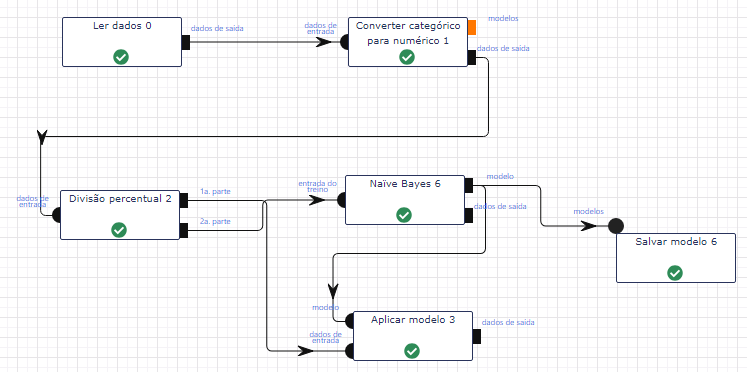Click entrada do treino port of Naïve Bayes
The width and height of the screenshot is (747, 372).
(342, 200)
